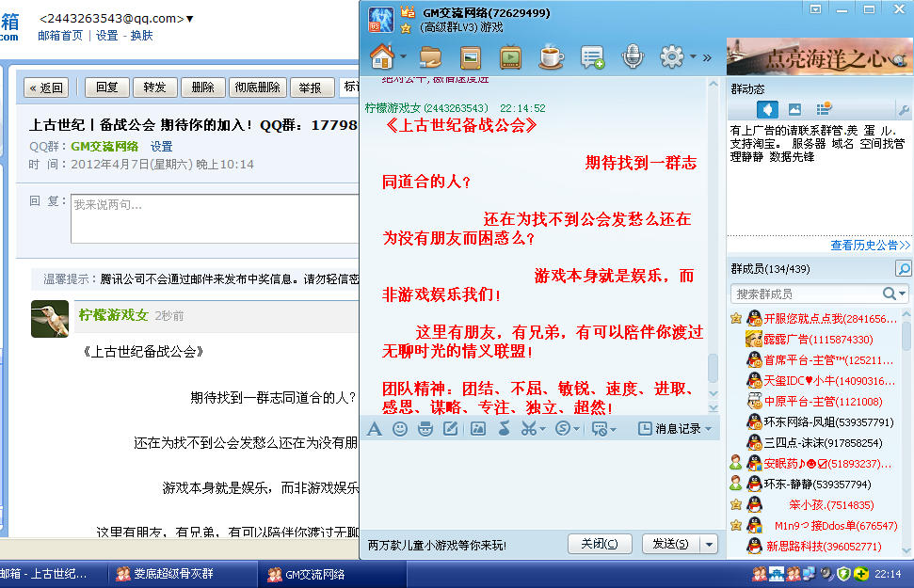Select the list tab in 群动态
The width and height of the screenshot is (914, 588).
click(824, 108)
